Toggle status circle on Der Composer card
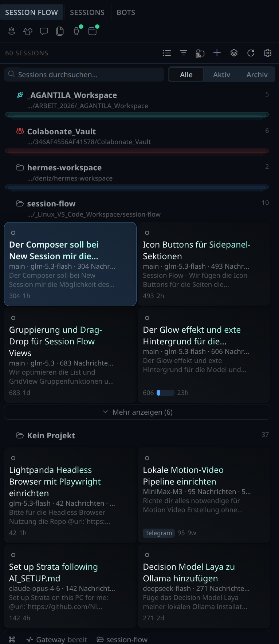Screen dimensions: 279x644 point(13,233)
